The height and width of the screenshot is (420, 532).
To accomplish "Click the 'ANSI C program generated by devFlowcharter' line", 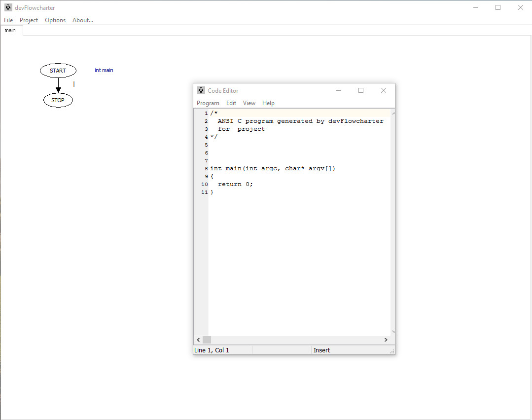I will (300, 121).
